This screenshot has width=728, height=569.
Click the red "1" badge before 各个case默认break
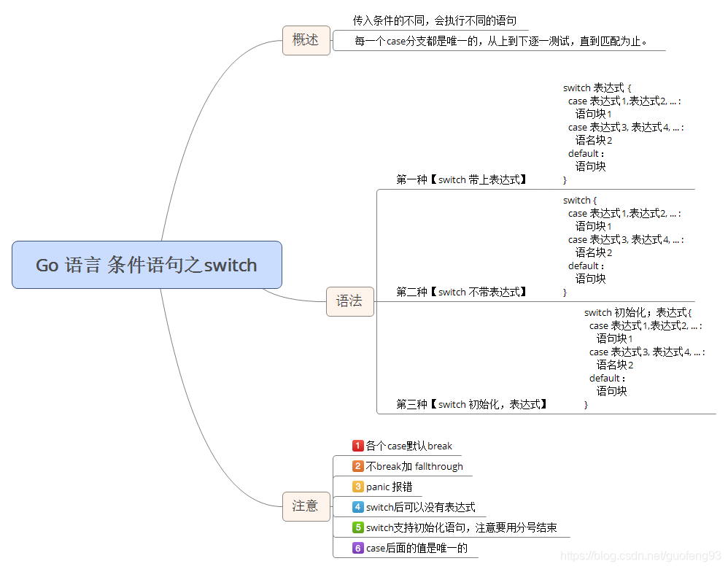coord(357,446)
